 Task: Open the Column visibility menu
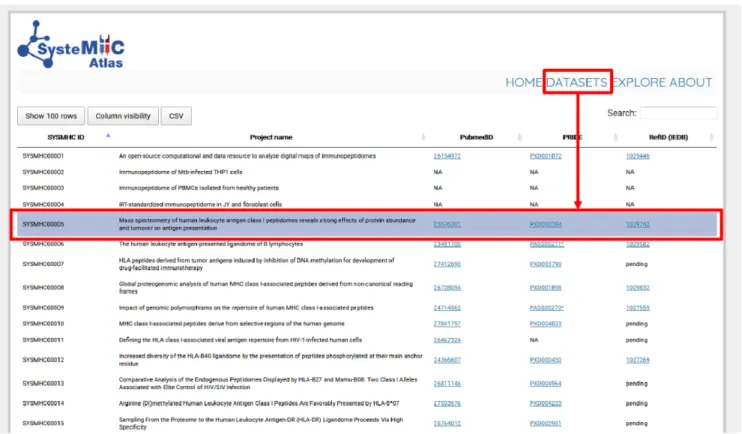click(123, 116)
